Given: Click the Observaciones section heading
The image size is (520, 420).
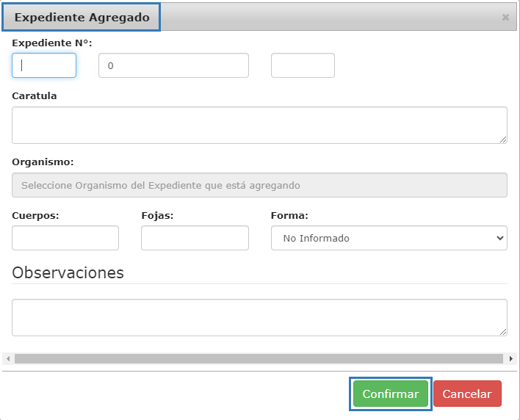Looking at the screenshot, I should click(x=68, y=272).
